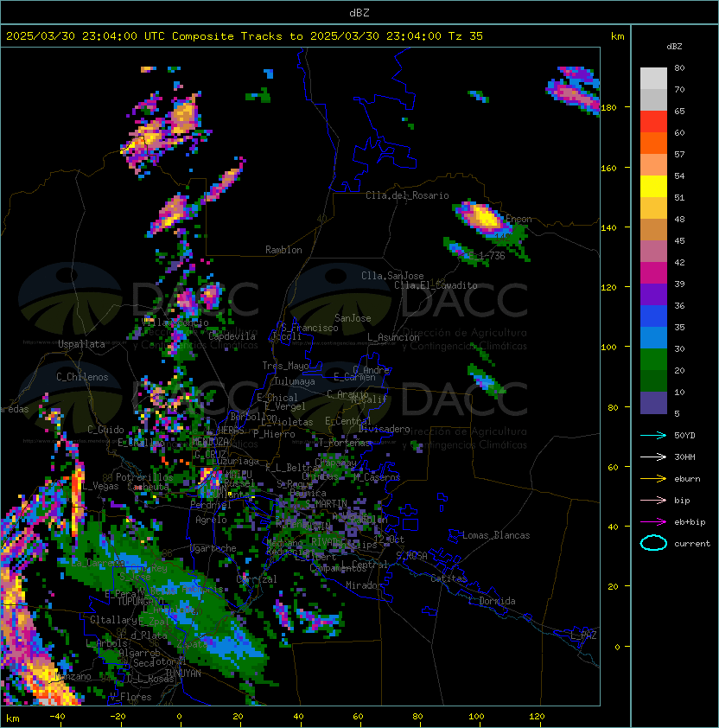The width and height of the screenshot is (719, 728).
Task: Click the 'Clla.SanJose' map label
Action: pos(392,276)
